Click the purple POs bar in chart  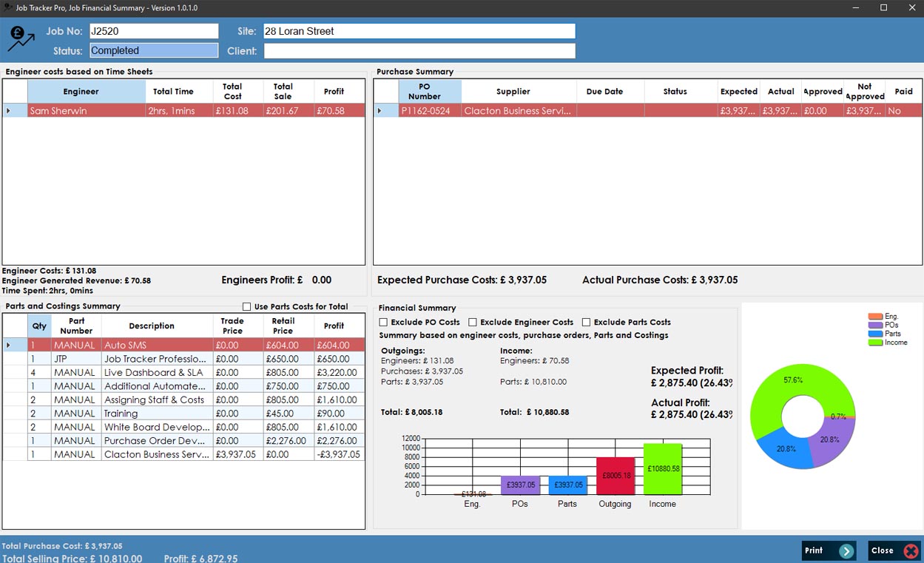(520, 485)
